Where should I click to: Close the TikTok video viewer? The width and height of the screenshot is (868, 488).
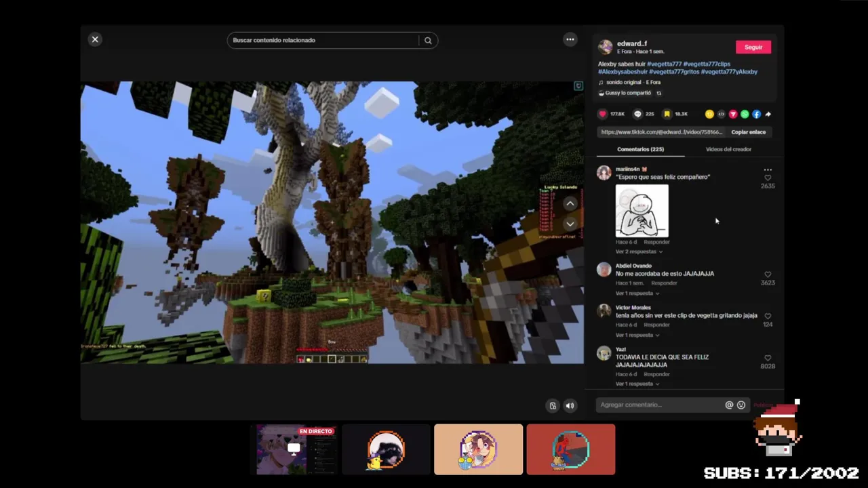pyautogui.click(x=95, y=39)
